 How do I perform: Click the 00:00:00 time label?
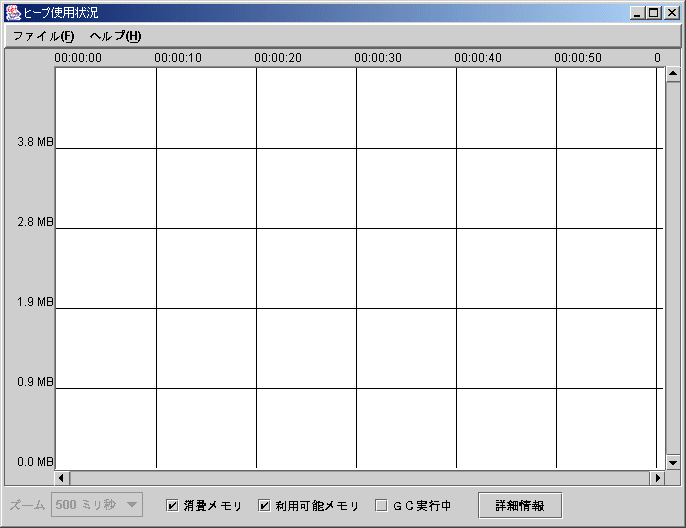point(78,58)
